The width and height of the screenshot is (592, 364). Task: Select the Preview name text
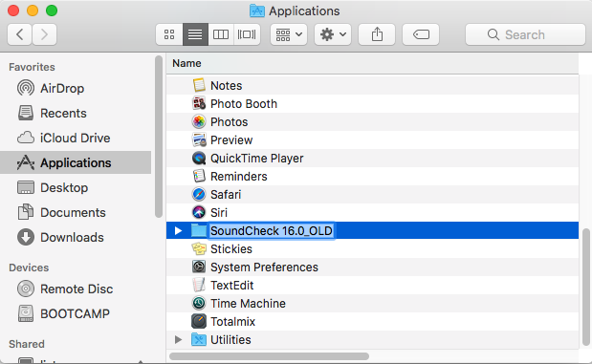231,139
